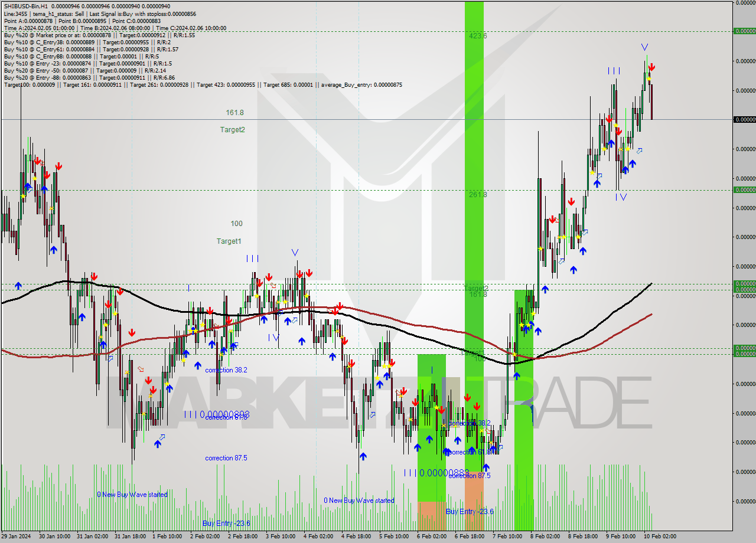Viewport: 756px width, 543px height.
Task: Click the '29 Jan 2024' time axis label
Action: point(17,537)
